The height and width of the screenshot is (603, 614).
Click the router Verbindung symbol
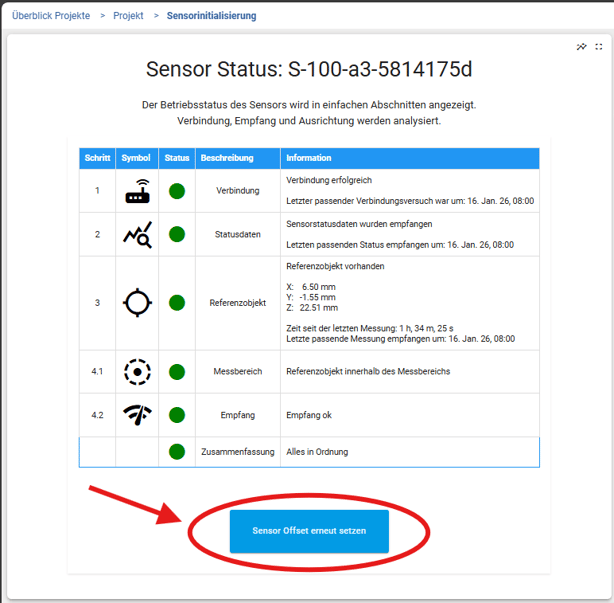(137, 191)
